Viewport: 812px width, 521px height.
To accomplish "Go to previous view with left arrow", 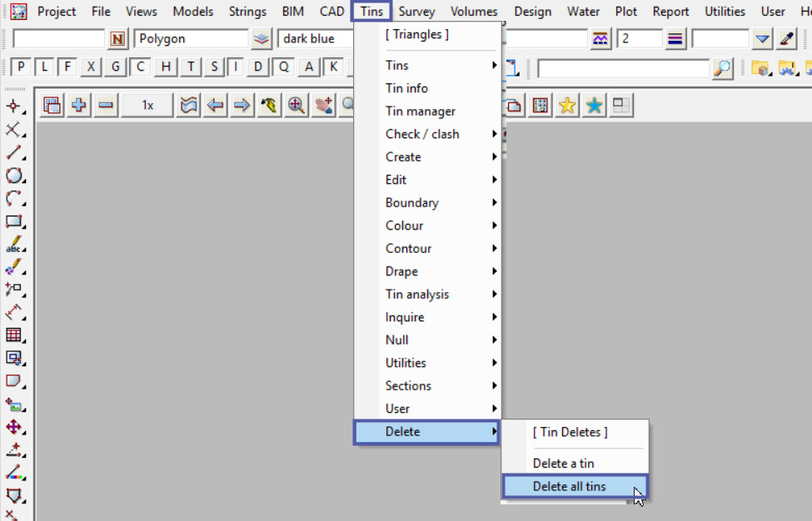I will (x=215, y=106).
